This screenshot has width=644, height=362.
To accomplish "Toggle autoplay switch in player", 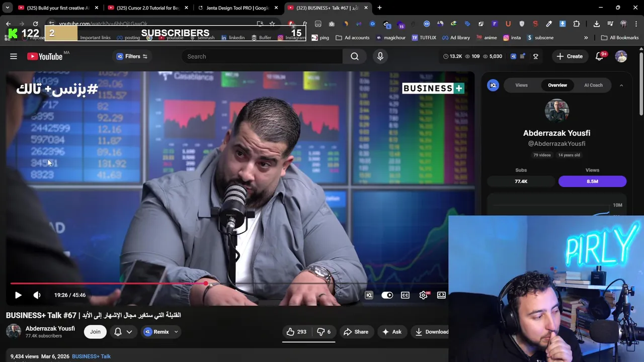I will click(387, 295).
